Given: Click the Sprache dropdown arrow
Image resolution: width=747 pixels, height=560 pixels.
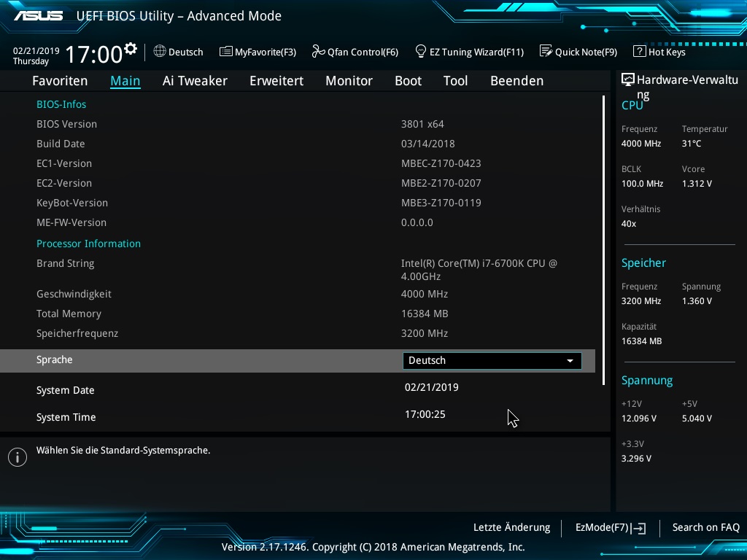Looking at the screenshot, I should coord(570,361).
